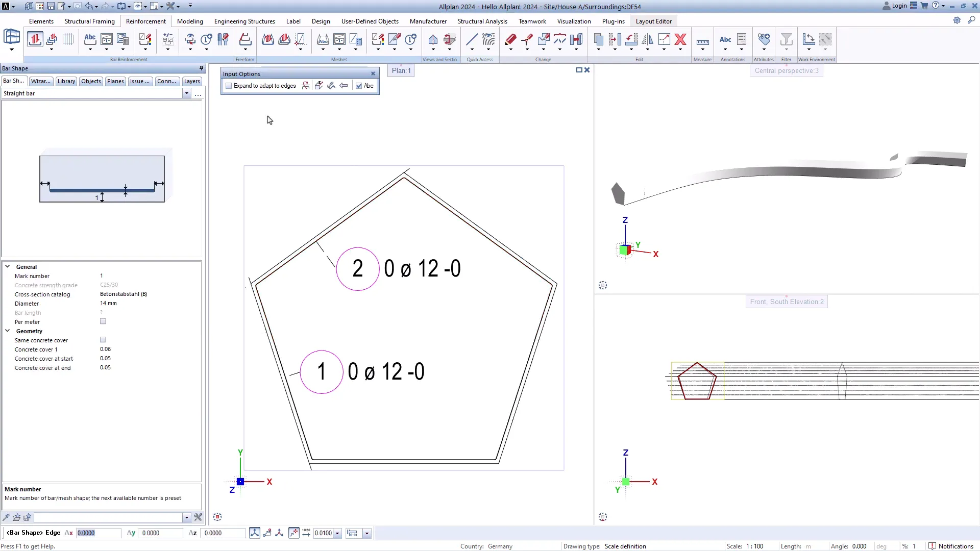Select the Bar Shape reinforcement tool
The width and height of the screenshot is (980, 551).
point(35,39)
